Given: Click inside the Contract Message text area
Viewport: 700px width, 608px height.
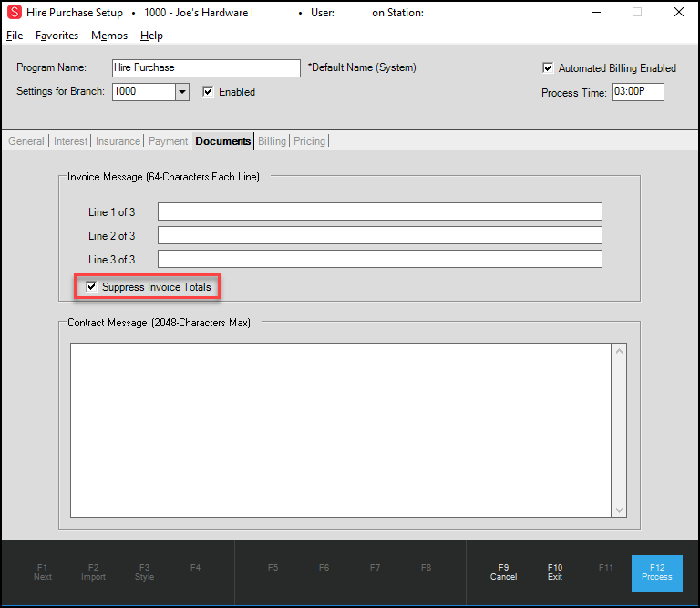Looking at the screenshot, I should click(341, 430).
